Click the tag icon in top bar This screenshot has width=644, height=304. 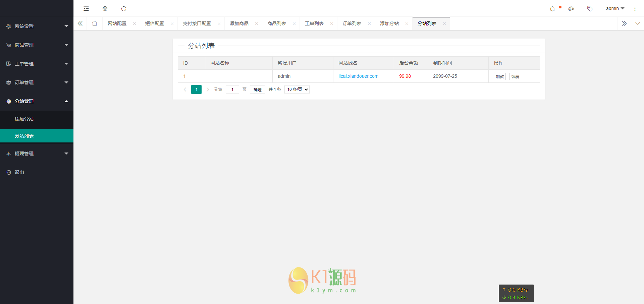[x=590, y=9]
